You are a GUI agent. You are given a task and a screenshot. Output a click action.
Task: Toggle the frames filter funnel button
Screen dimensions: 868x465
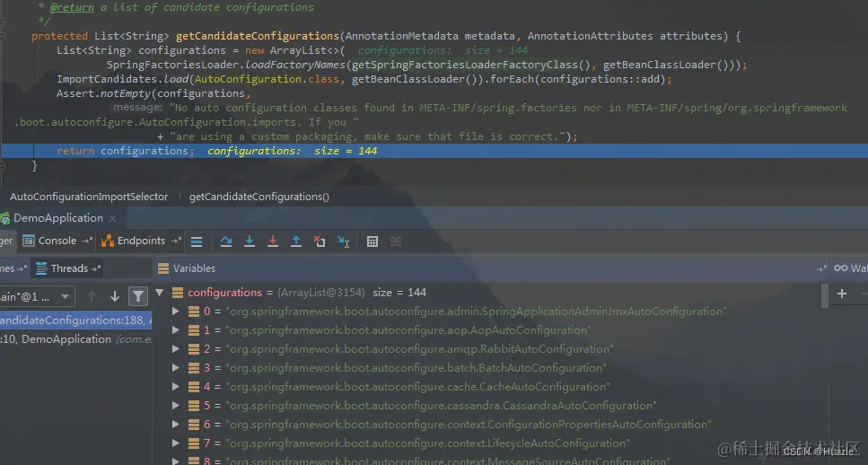pyautogui.click(x=138, y=296)
